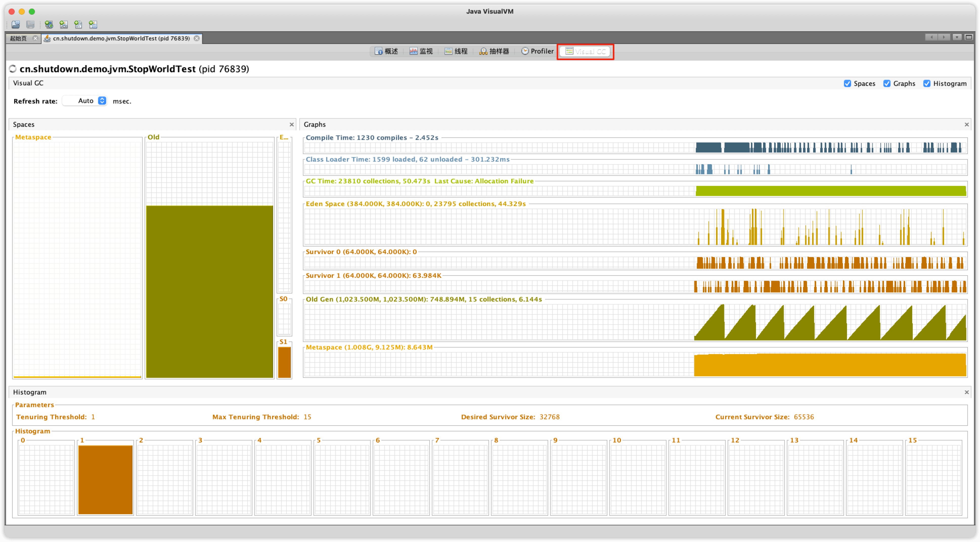Disable the Histogram checkbox

coord(927,84)
